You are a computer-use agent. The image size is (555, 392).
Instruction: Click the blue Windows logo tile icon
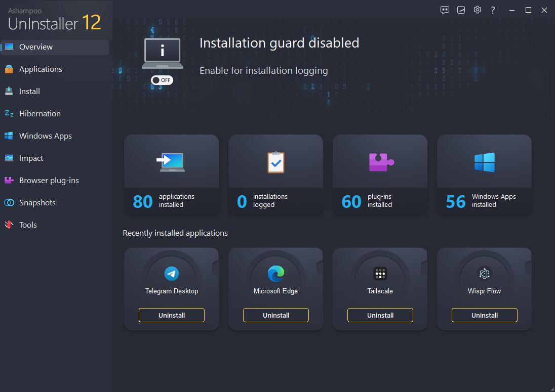pyautogui.click(x=485, y=162)
